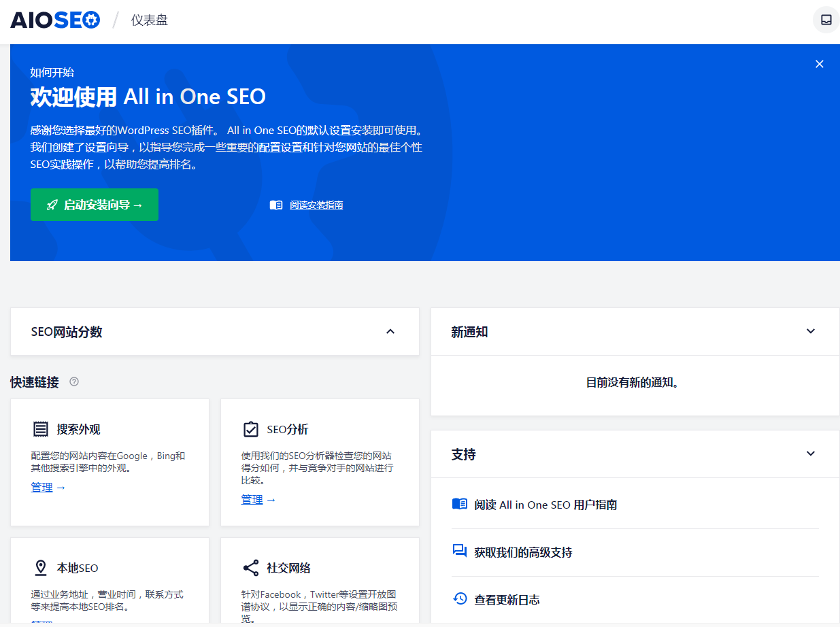Click the question mark icon next to 快速链接

(74, 382)
